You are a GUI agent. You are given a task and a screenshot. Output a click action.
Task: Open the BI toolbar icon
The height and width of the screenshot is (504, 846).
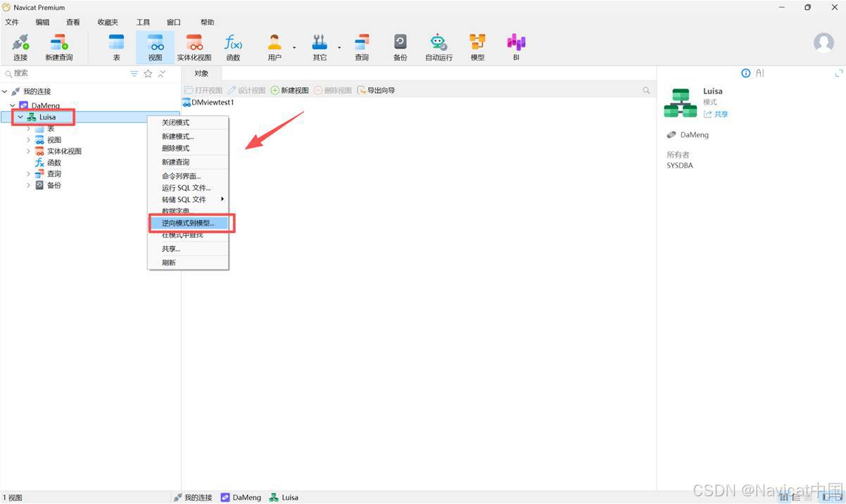(x=516, y=46)
